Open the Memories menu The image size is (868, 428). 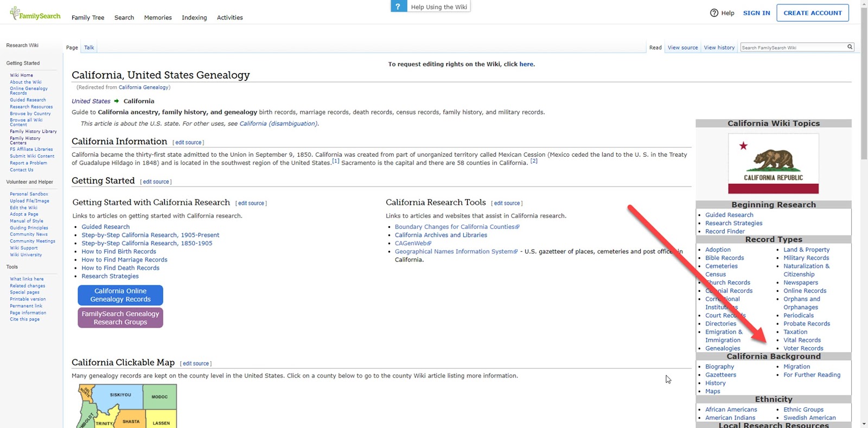(158, 18)
